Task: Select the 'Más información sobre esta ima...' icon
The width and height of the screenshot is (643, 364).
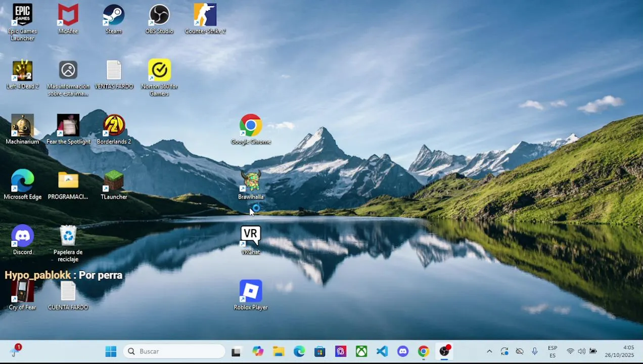Action: pos(68,78)
